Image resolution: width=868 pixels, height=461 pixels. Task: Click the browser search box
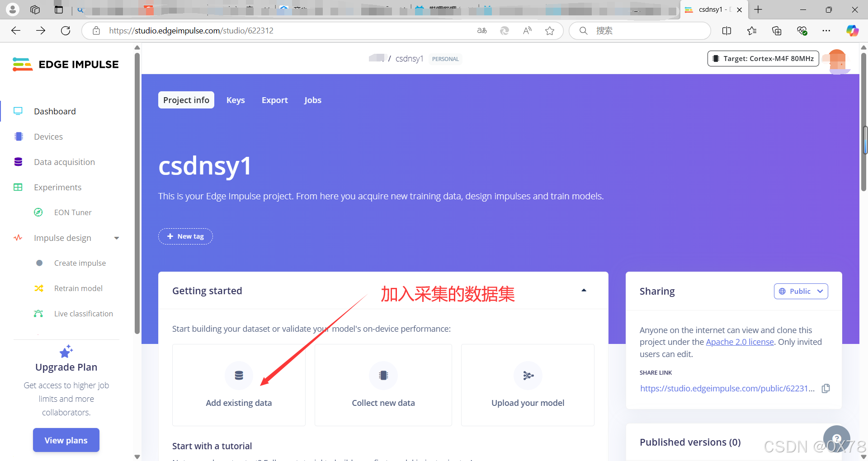(640, 31)
